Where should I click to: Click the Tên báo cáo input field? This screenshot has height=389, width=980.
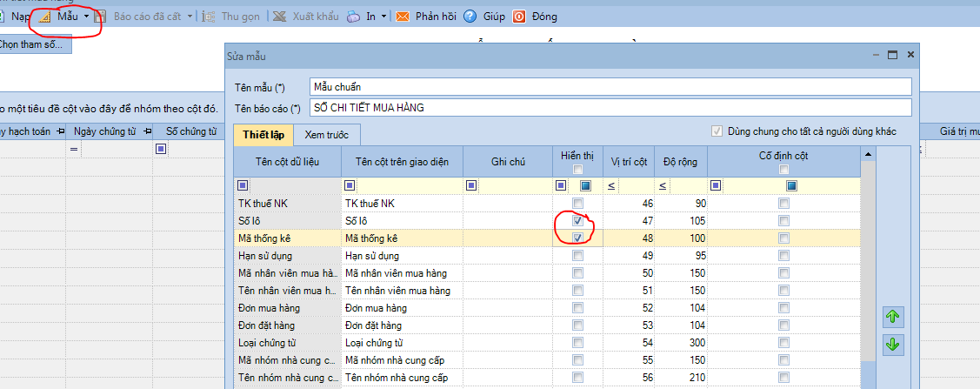click(x=610, y=108)
